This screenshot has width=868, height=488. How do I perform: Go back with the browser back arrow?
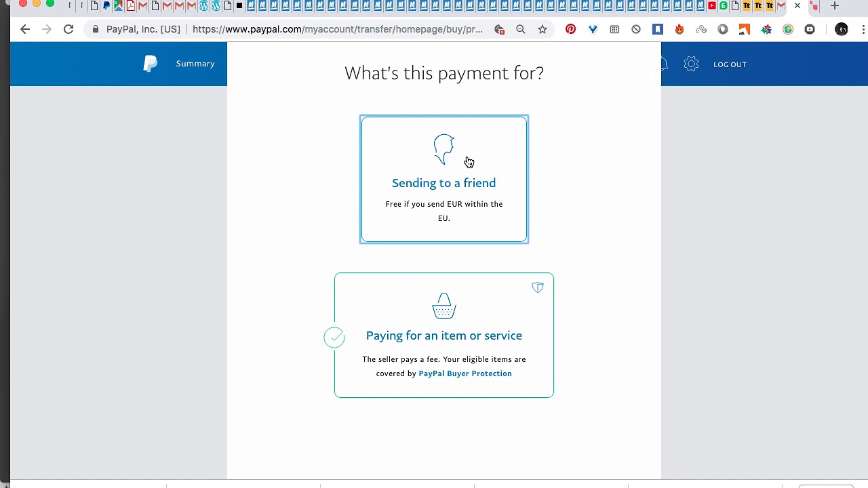tap(25, 29)
